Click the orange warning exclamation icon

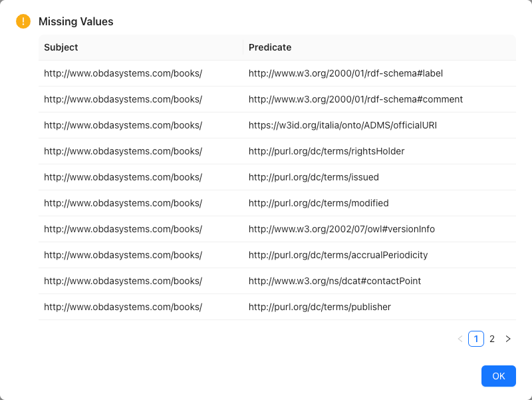(23, 21)
